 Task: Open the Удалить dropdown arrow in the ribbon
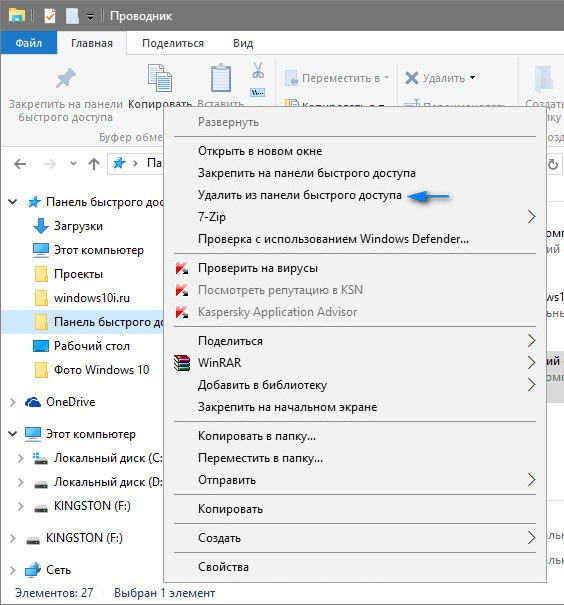click(x=472, y=78)
